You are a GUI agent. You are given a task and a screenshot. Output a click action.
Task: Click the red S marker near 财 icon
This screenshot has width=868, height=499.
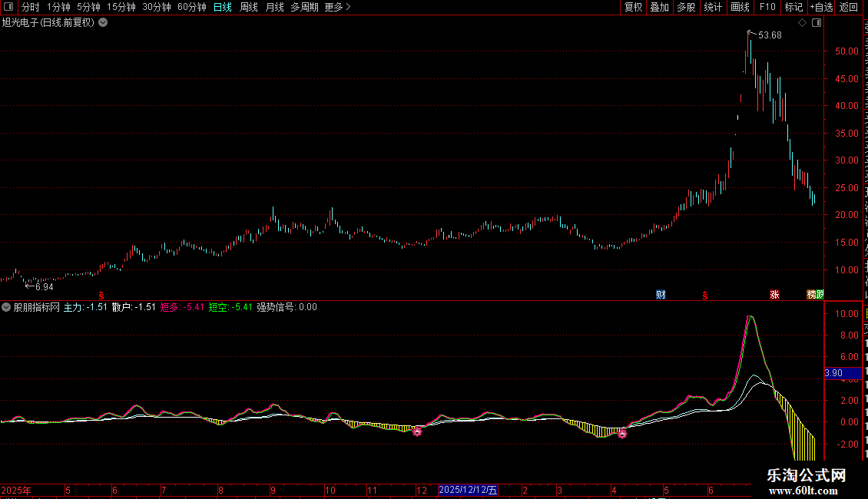pos(704,296)
